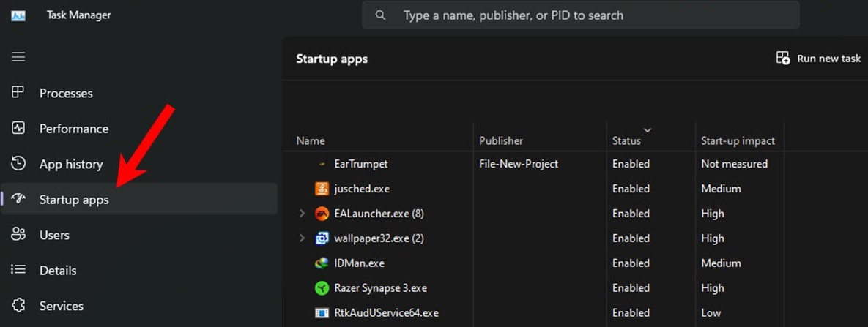The height and width of the screenshot is (327, 868).
Task: Click the Not measured impact cell
Action: coord(734,164)
